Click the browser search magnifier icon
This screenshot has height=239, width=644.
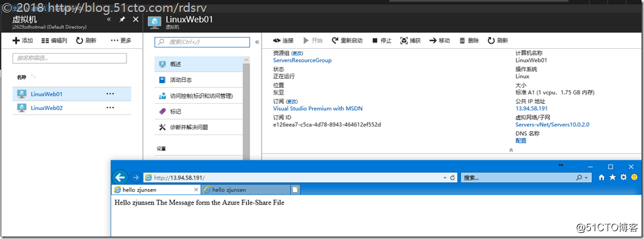click(x=579, y=178)
